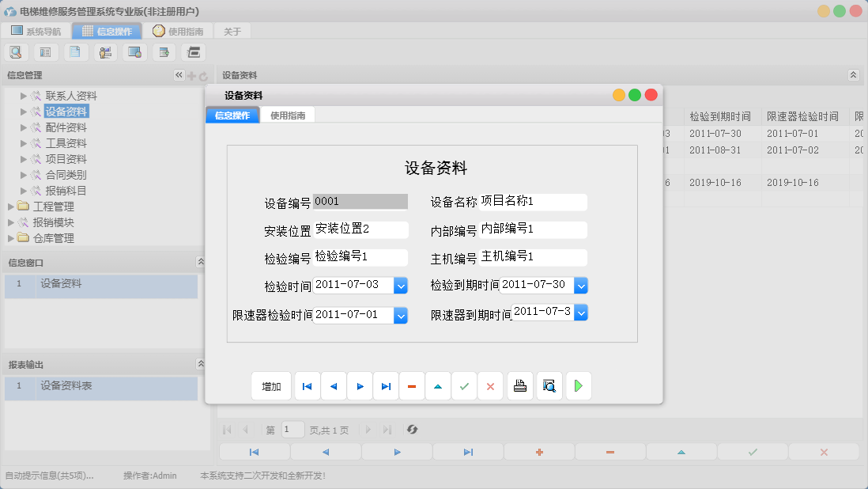Click the red delete record icon

[x=412, y=385]
